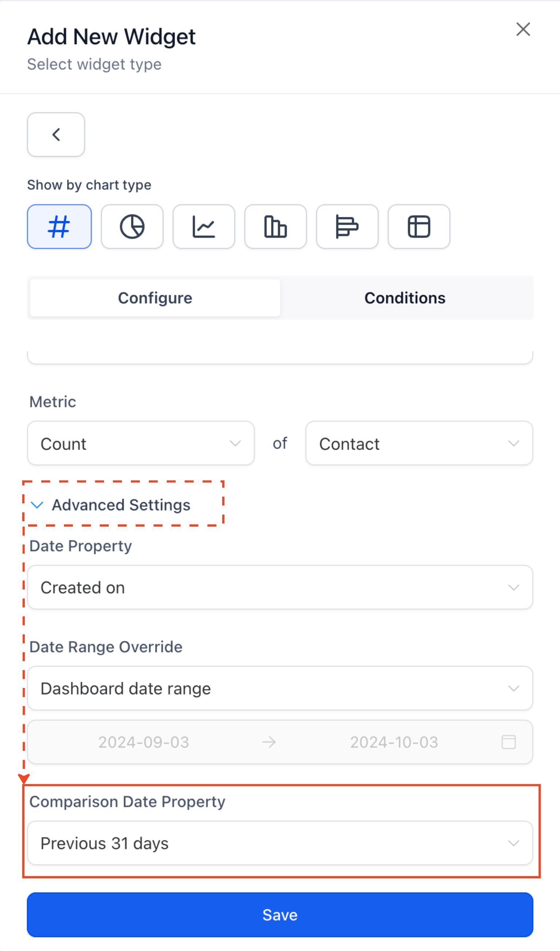Close the Add New Widget panel
Screen dimensions: 560x951
[523, 29]
